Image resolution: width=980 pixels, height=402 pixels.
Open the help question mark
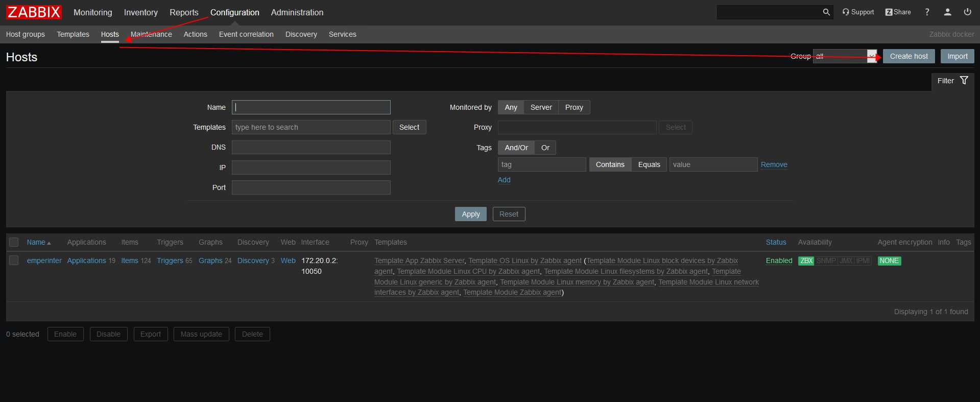tap(927, 12)
